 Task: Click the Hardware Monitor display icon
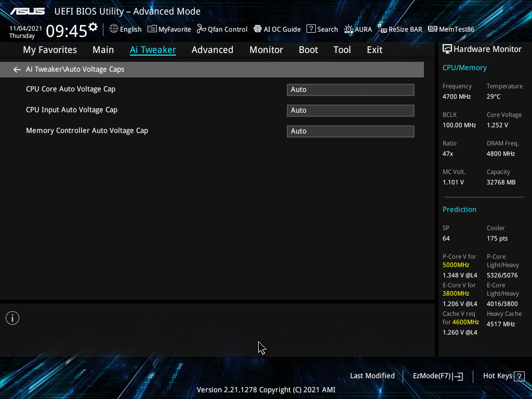click(447, 49)
